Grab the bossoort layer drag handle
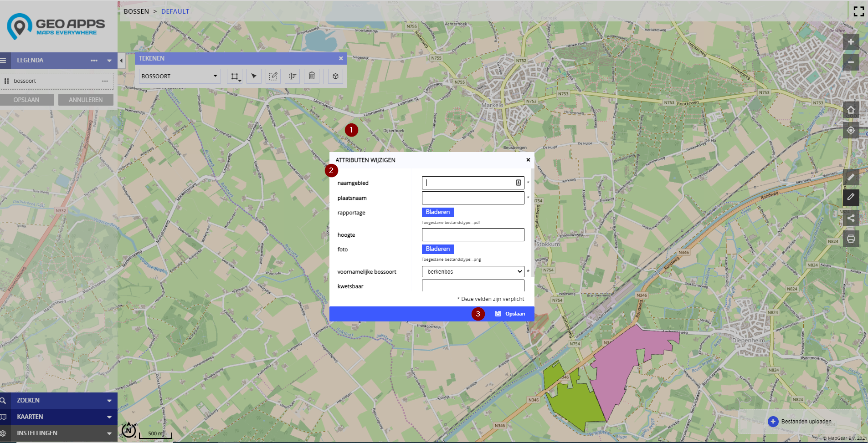The image size is (868, 443). click(x=6, y=81)
